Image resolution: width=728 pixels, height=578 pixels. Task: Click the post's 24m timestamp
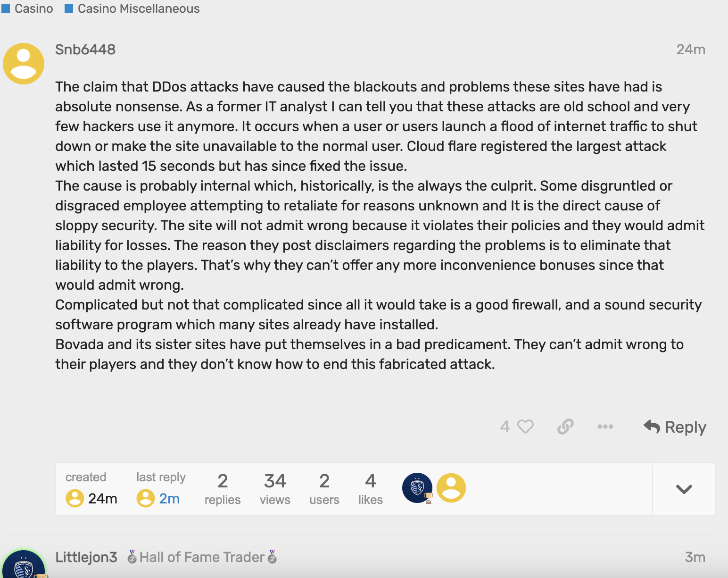pos(690,50)
